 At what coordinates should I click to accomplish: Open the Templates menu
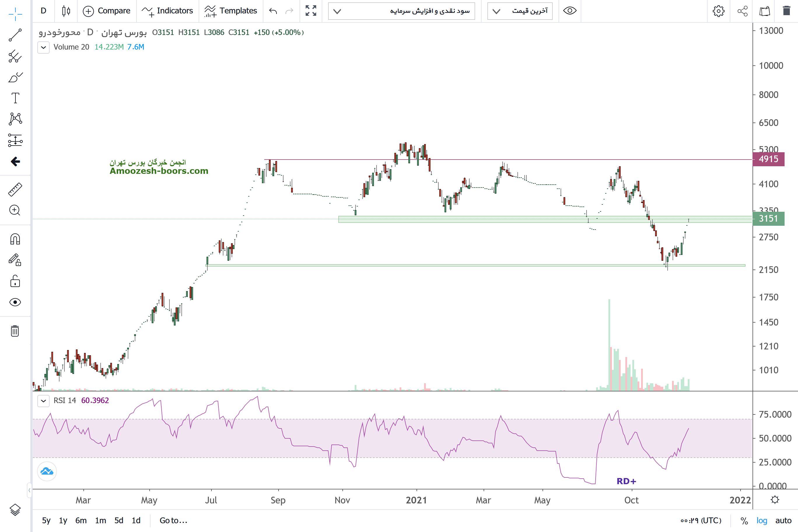click(x=231, y=11)
